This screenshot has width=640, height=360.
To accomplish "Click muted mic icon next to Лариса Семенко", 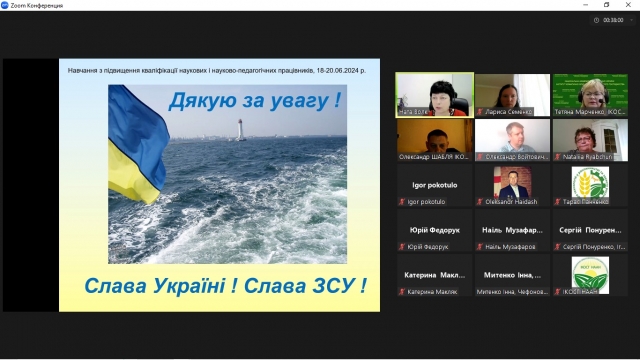I will coord(480,111).
